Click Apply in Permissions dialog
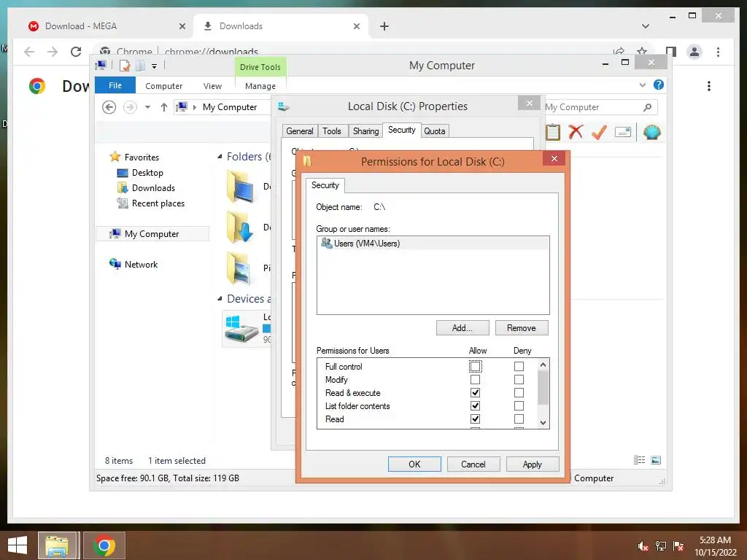747x560 pixels. pyautogui.click(x=532, y=464)
